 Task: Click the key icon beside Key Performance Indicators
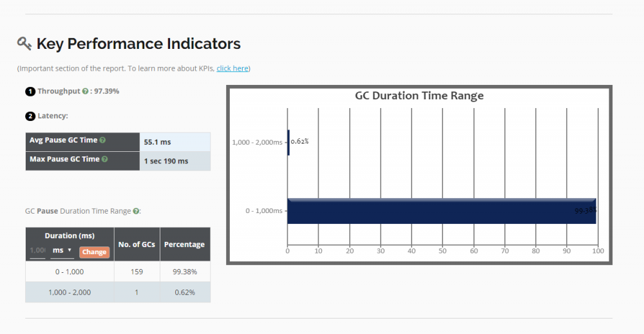[x=24, y=44]
